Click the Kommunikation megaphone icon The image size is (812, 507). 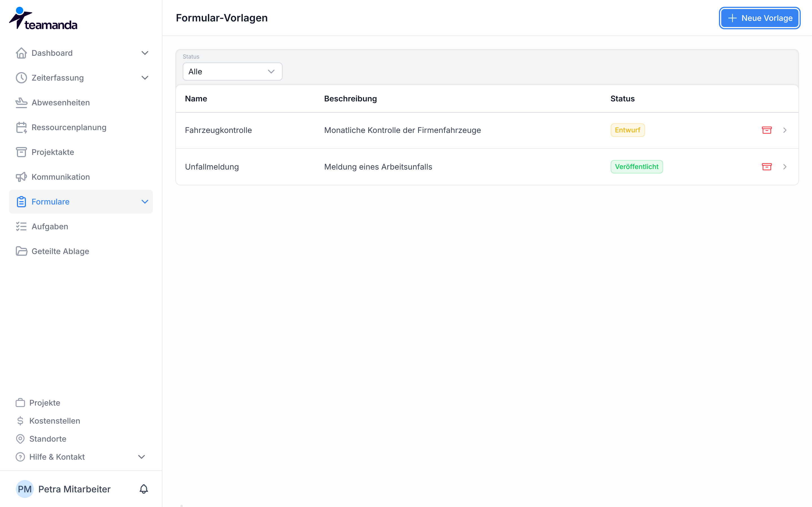click(21, 177)
